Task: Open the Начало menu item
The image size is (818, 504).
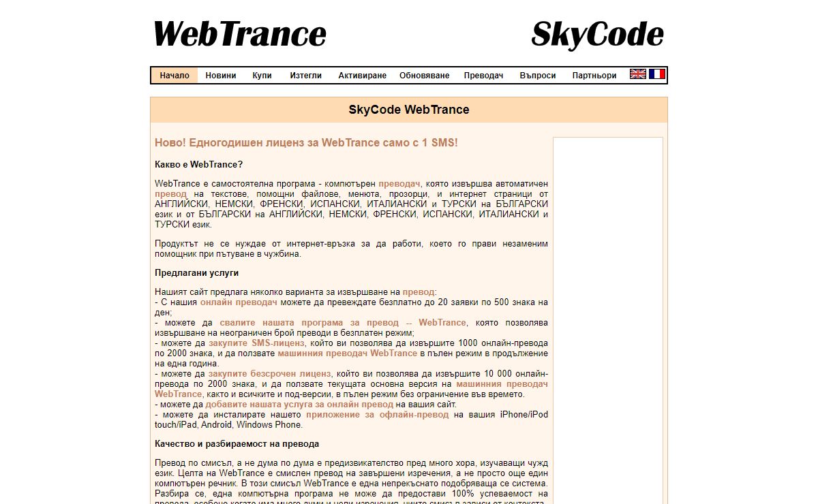Action: 175,76
